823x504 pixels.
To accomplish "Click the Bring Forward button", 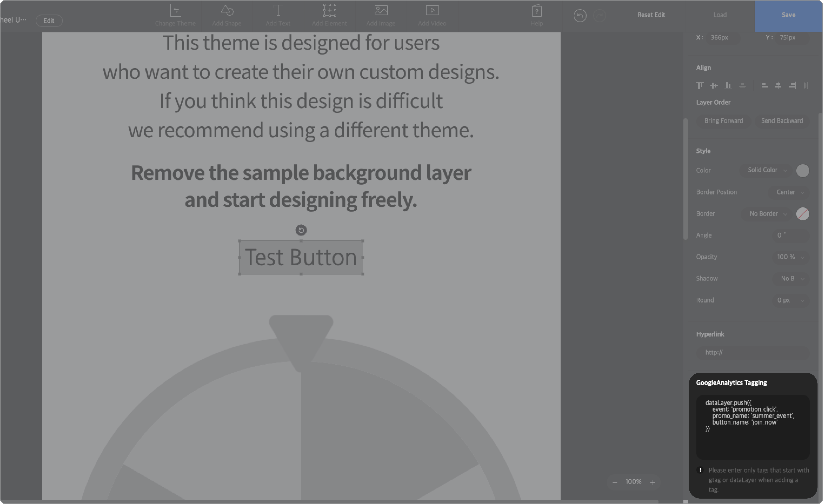I will pyautogui.click(x=723, y=121).
